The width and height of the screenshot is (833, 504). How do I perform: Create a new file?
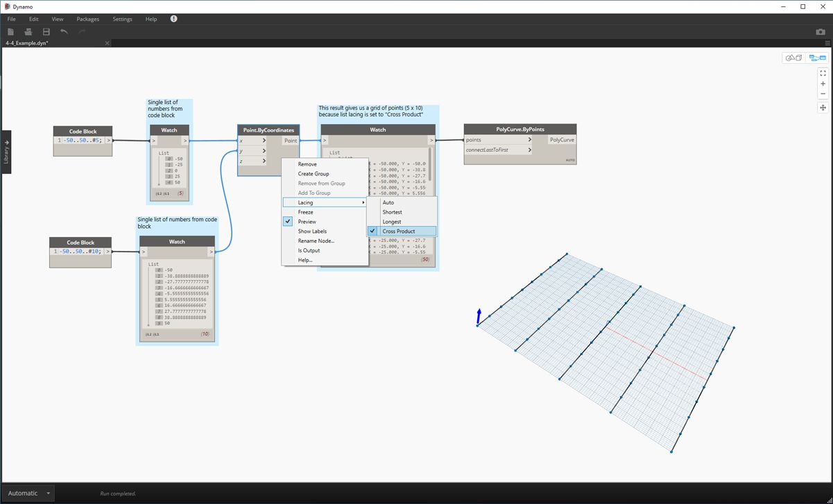pyautogui.click(x=10, y=31)
